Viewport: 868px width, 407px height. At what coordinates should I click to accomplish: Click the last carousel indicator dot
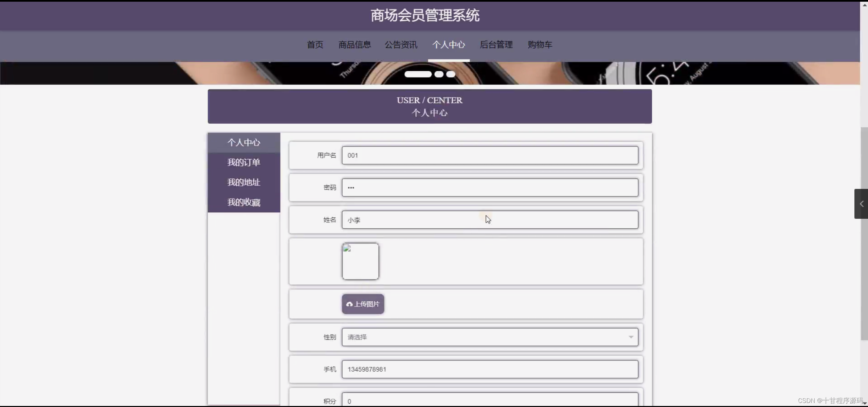point(450,74)
